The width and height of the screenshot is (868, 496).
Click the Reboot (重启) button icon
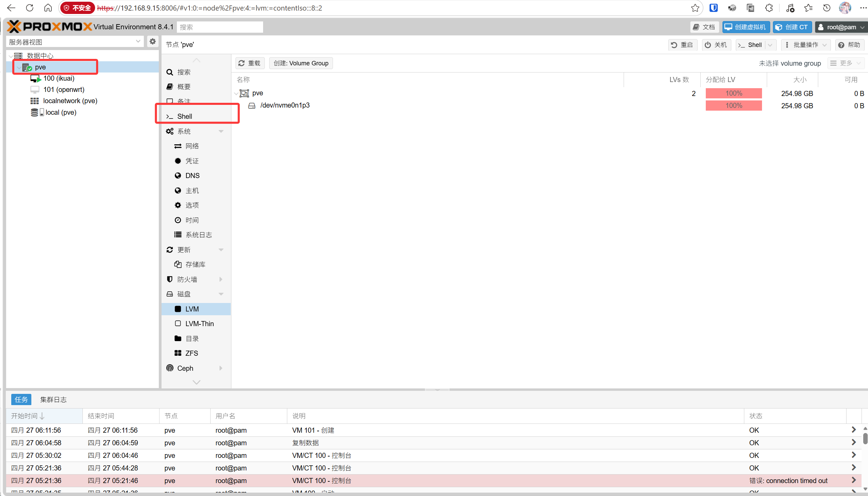[x=674, y=45]
